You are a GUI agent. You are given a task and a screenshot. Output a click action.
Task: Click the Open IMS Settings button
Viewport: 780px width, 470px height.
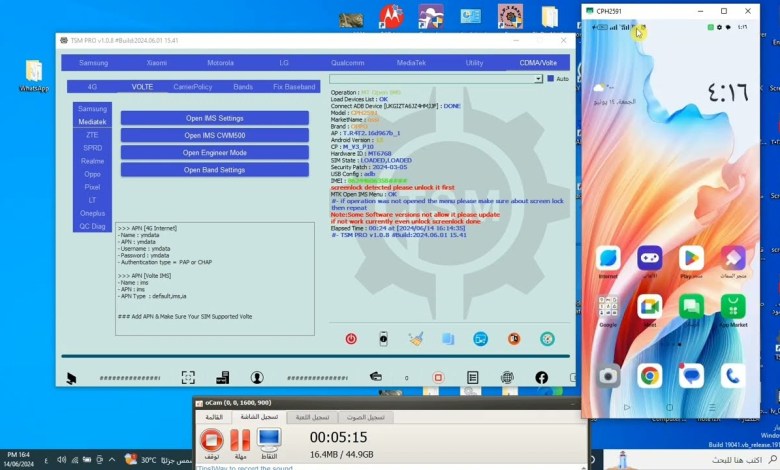click(x=214, y=118)
